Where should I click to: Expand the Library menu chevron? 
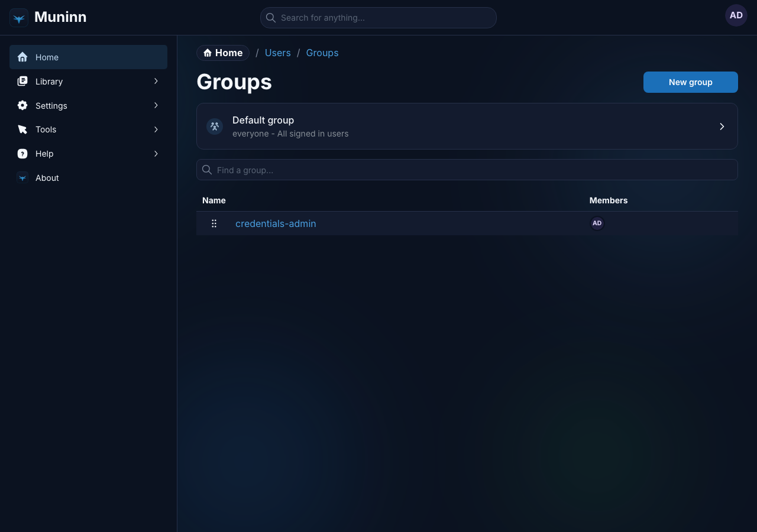[x=156, y=81]
